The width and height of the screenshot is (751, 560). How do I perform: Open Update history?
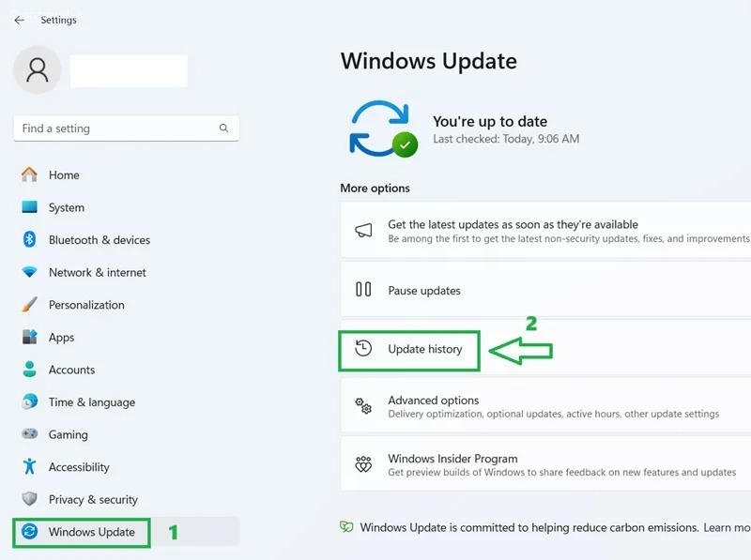[545, 349]
